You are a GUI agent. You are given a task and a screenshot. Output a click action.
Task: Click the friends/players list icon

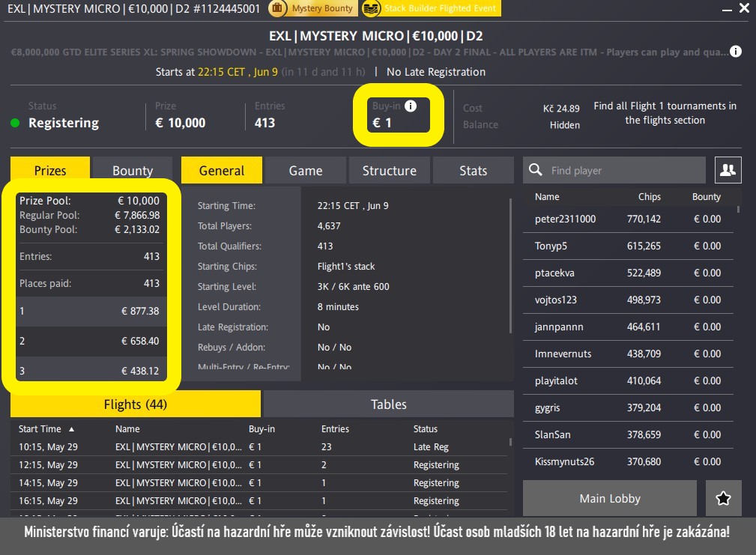[x=727, y=170]
